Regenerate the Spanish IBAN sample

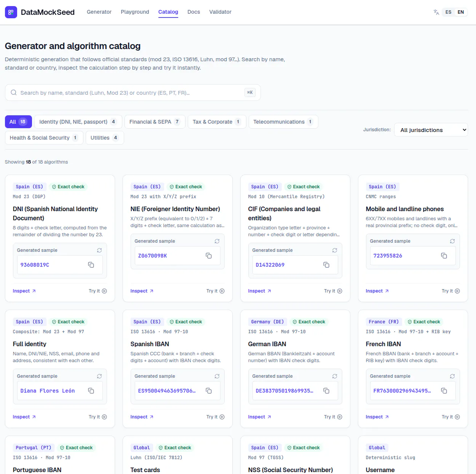click(x=217, y=376)
